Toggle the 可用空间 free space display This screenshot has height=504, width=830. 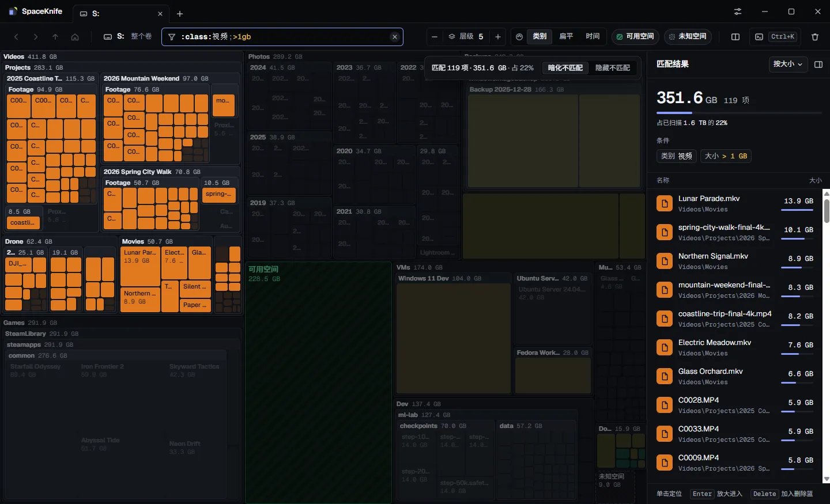click(x=635, y=36)
